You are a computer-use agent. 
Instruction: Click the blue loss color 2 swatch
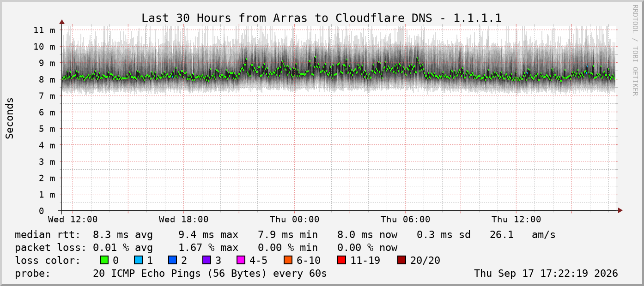172,260
